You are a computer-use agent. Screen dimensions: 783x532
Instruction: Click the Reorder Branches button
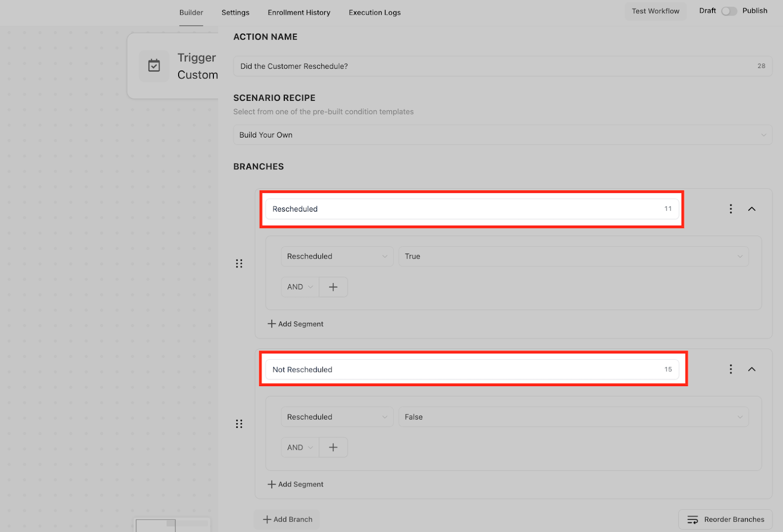tap(725, 519)
